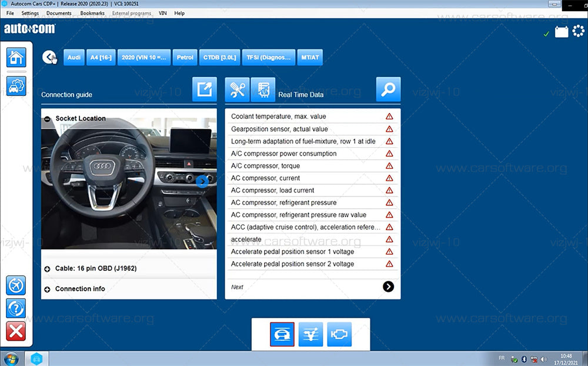Click the battery status icon

(562, 32)
